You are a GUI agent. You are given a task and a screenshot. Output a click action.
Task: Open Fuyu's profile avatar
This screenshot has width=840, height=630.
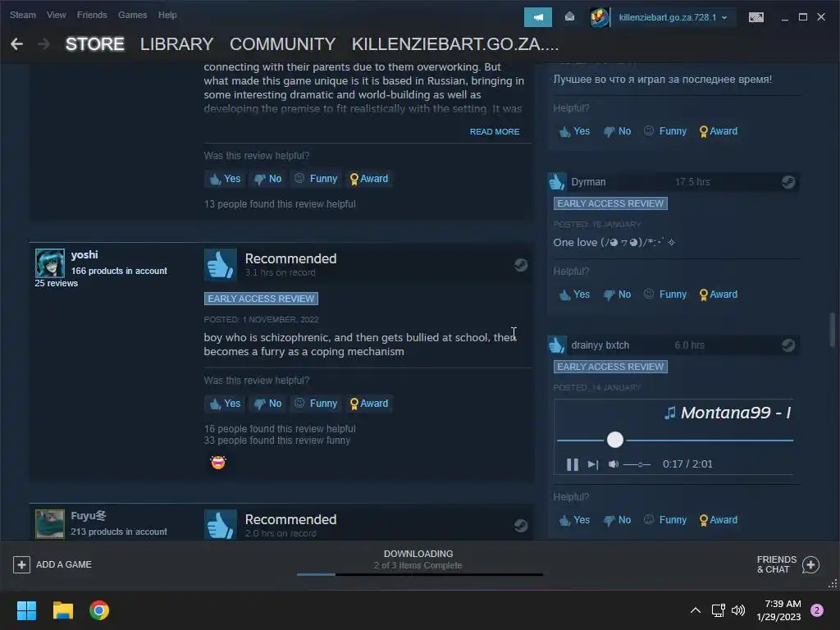(x=50, y=524)
